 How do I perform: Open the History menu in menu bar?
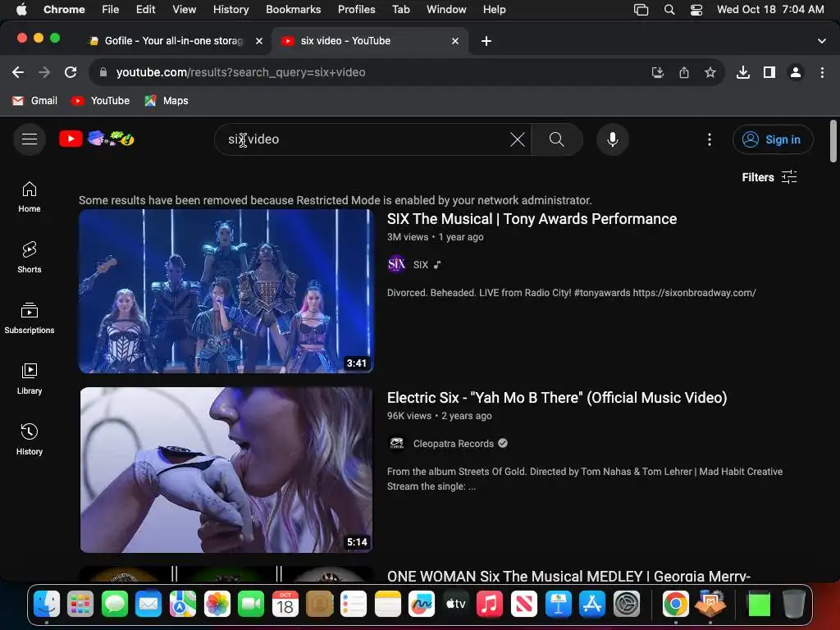[x=231, y=9]
